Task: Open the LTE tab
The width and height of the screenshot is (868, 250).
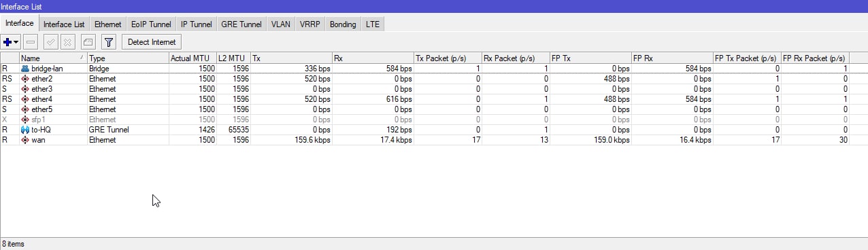Action: [373, 24]
